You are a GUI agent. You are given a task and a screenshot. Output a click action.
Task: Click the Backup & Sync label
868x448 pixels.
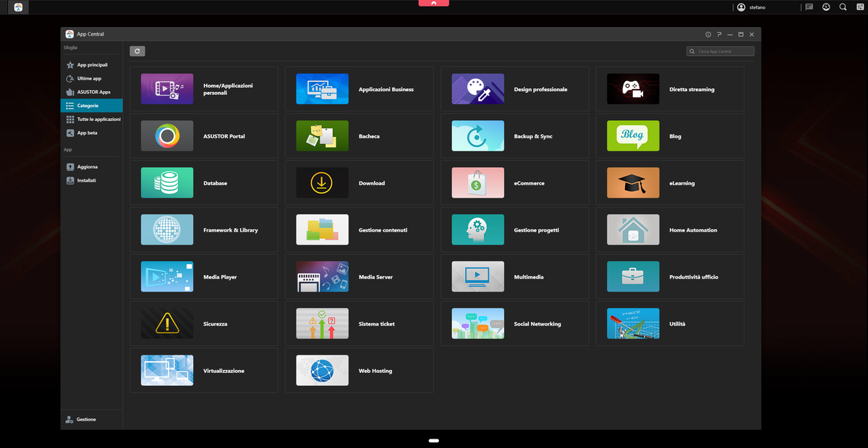pos(533,136)
